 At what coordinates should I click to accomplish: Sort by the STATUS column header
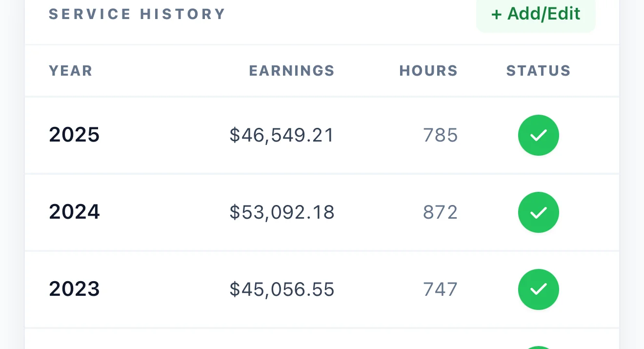pyautogui.click(x=539, y=71)
